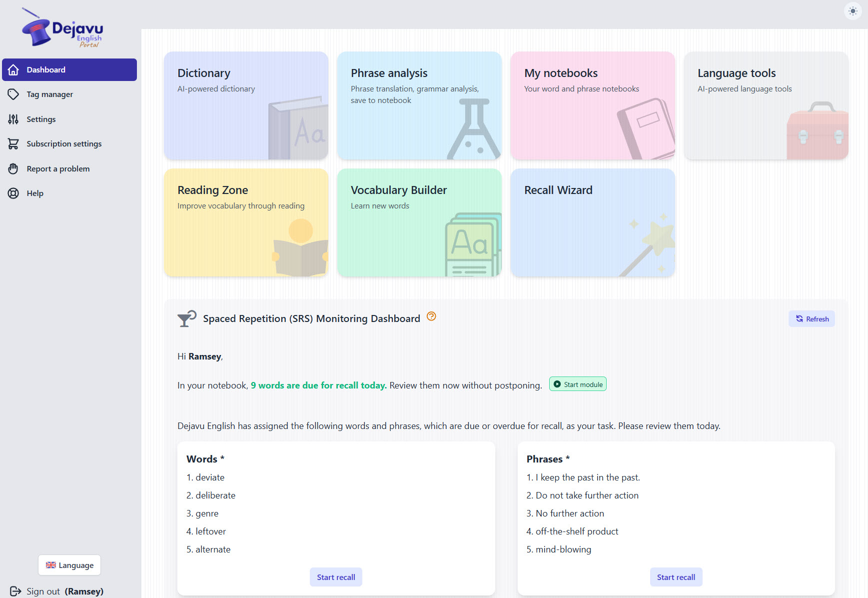
Task: Open Subscription settings from sidebar
Action: click(x=64, y=144)
